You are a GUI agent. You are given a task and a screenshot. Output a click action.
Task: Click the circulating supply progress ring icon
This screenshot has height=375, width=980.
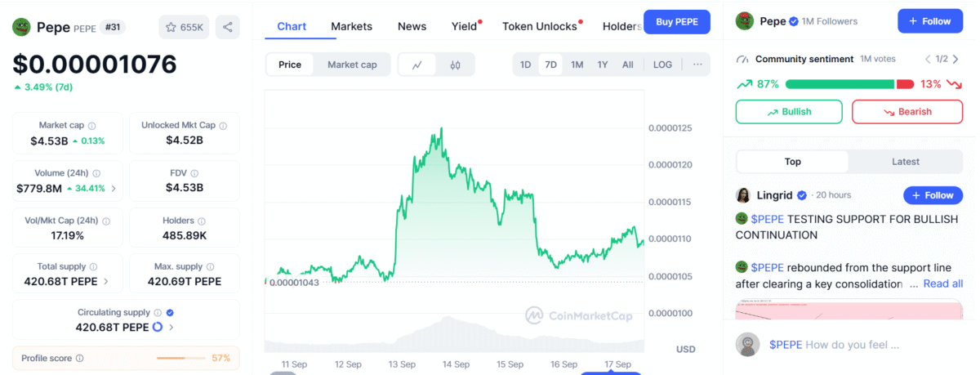pyautogui.click(x=158, y=327)
